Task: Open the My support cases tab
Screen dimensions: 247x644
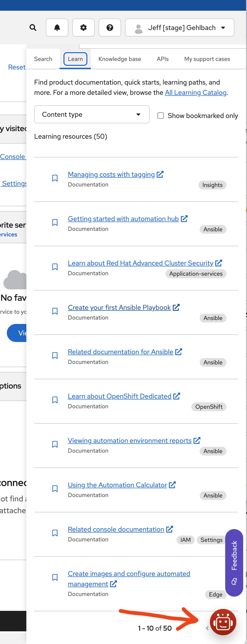Action: (x=207, y=59)
